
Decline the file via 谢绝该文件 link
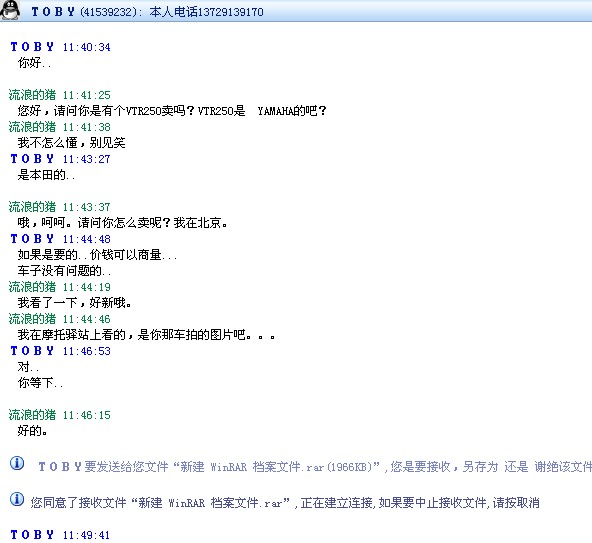click(x=563, y=467)
